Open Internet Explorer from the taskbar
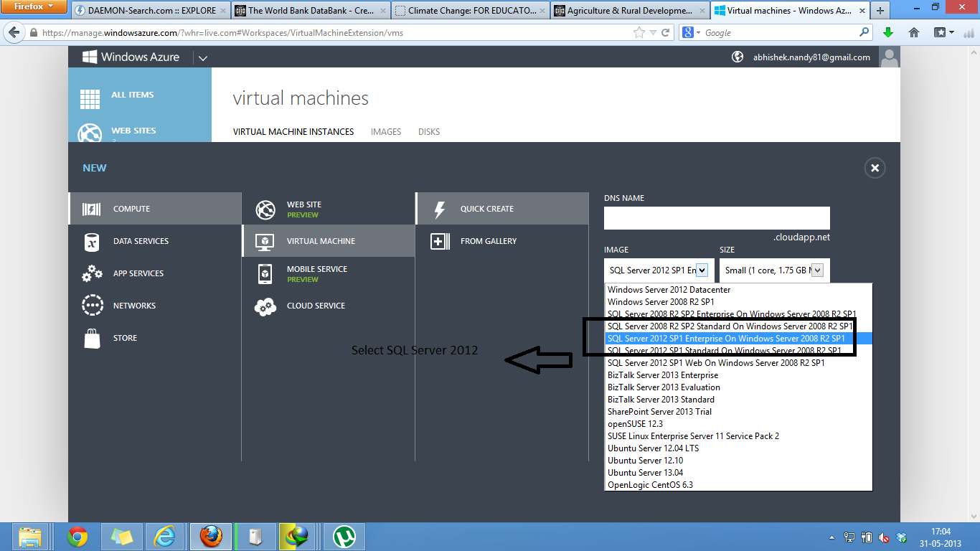Image resolution: width=980 pixels, height=551 pixels. tap(165, 536)
